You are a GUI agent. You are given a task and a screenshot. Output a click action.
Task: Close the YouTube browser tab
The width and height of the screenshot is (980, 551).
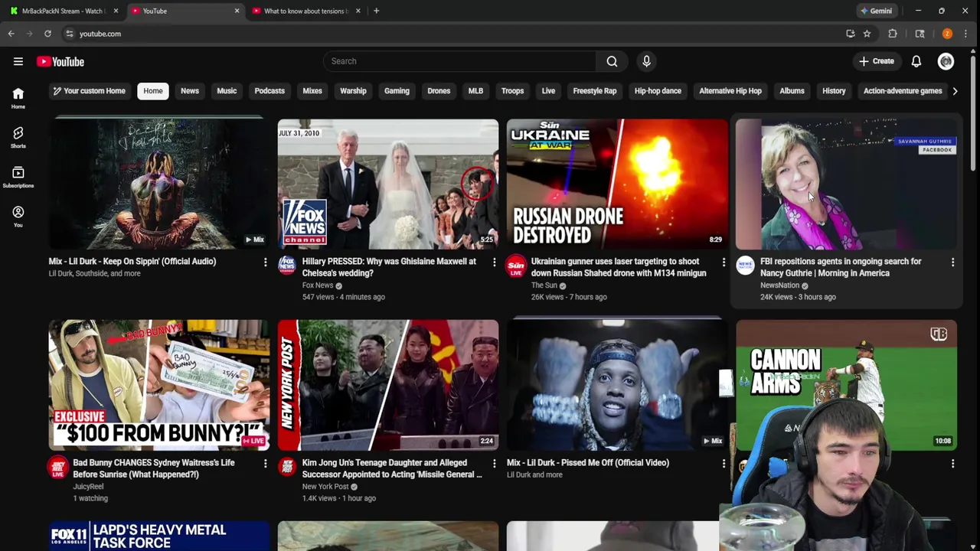[237, 11]
